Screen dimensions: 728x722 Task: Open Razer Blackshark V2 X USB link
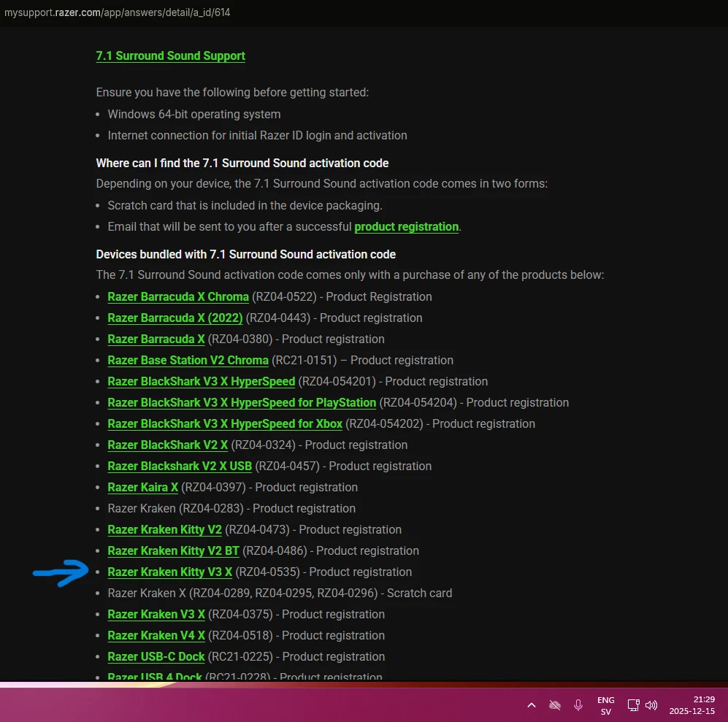180,466
